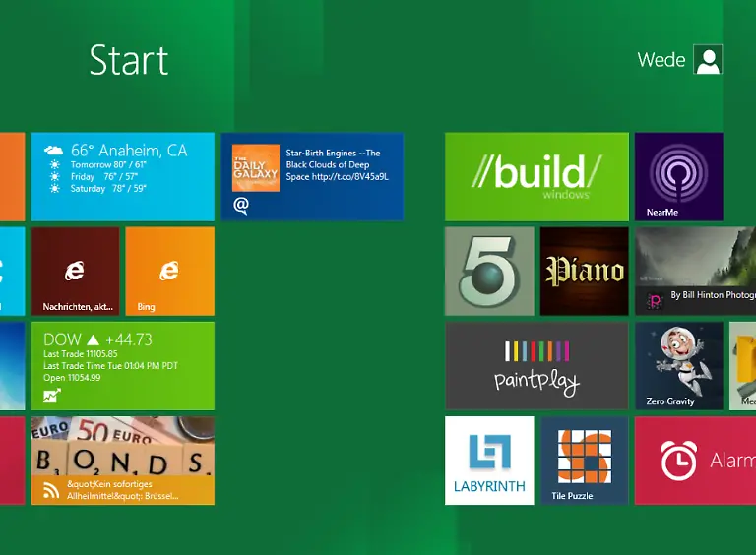Open the weather tile for Anaheim, CA

click(x=122, y=177)
